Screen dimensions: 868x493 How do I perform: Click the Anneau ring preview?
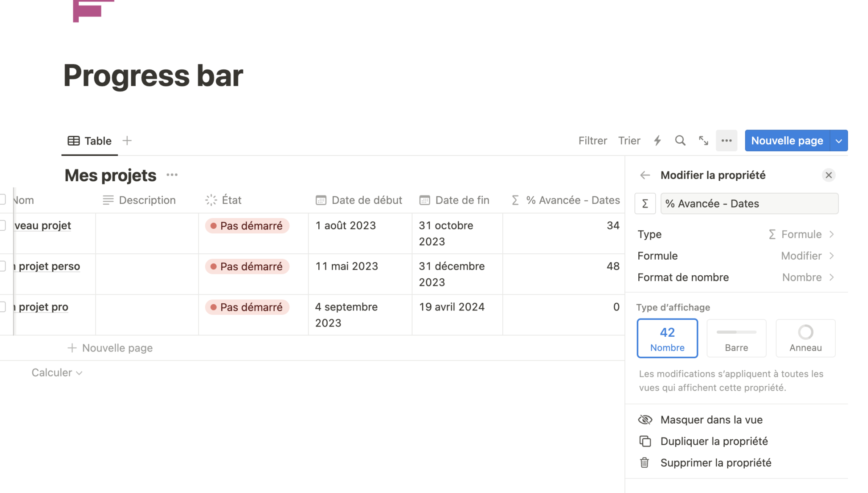(805, 332)
